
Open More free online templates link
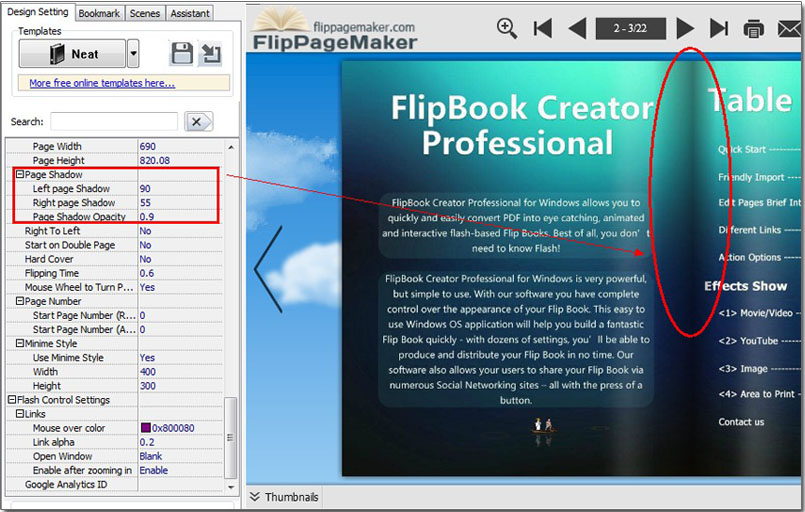pos(102,83)
